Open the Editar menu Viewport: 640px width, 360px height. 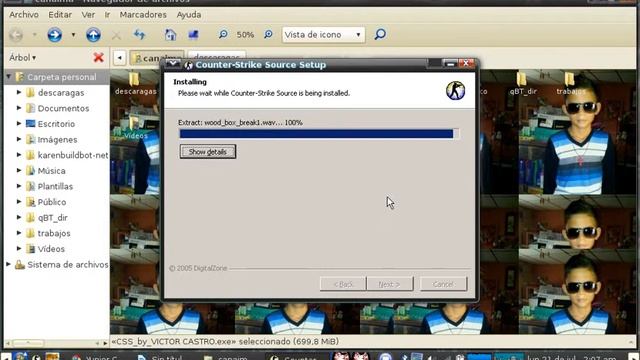(60, 15)
